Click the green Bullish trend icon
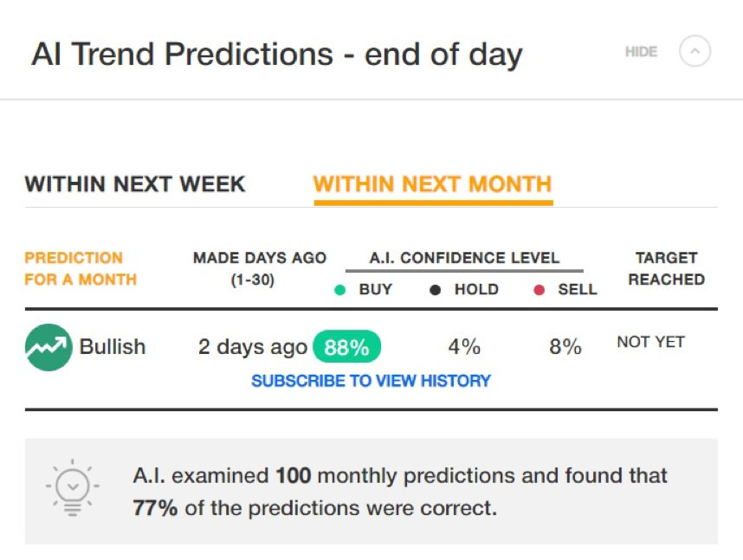Image resolution: width=743 pixels, height=560 pixels. [48, 347]
